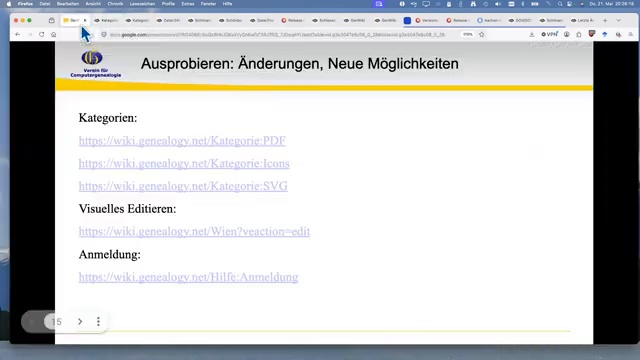Toggle the macOS sound volume icon
Screen dimensions: 640x360
point(498,4)
